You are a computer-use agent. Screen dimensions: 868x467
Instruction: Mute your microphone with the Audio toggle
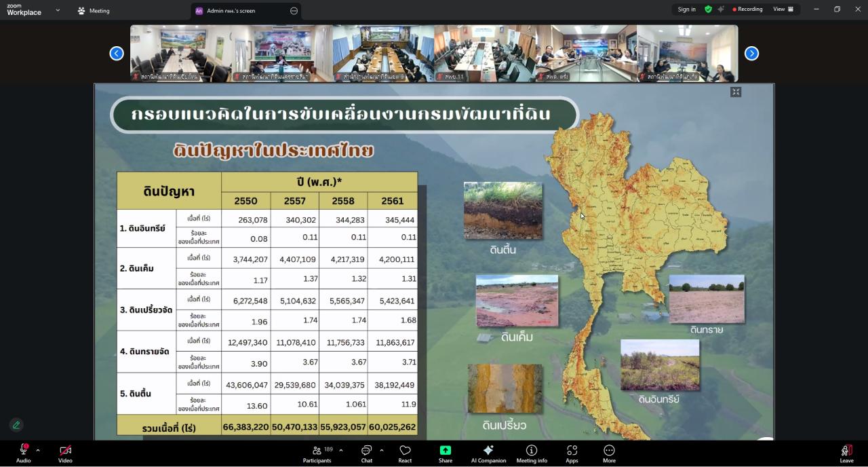pyautogui.click(x=22, y=449)
